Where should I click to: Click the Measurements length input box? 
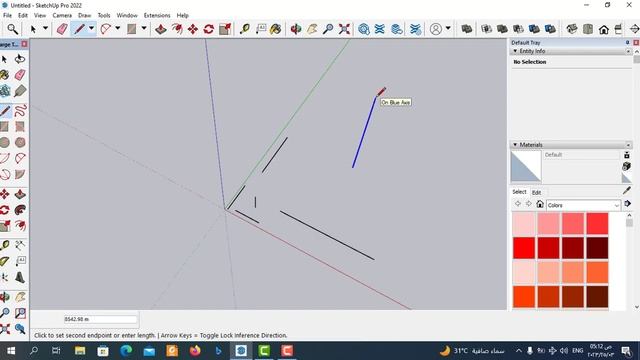click(100, 319)
